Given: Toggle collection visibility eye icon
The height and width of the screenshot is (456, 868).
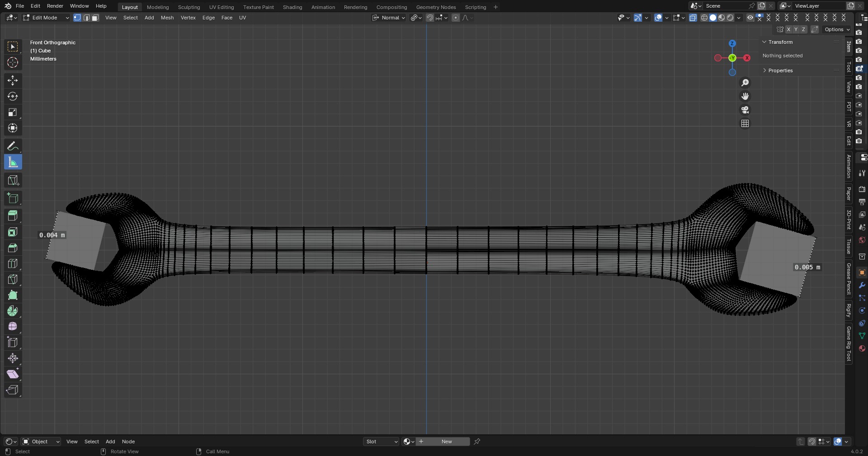Looking at the screenshot, I should coord(750,18).
